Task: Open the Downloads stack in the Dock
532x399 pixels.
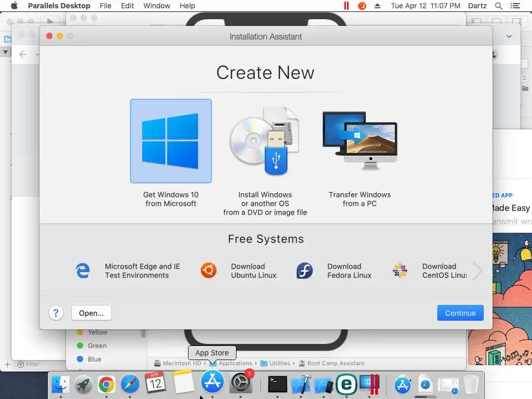Action: click(425, 385)
